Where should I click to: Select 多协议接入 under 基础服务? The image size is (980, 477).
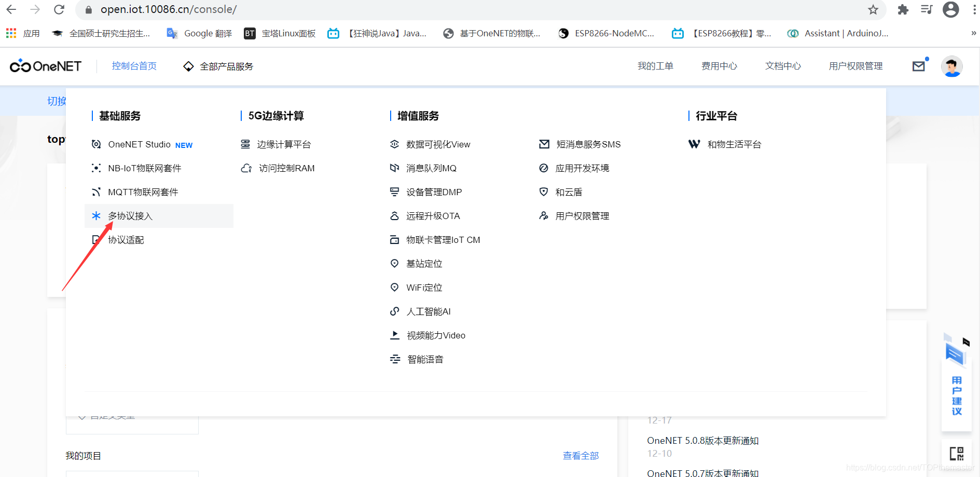point(131,215)
